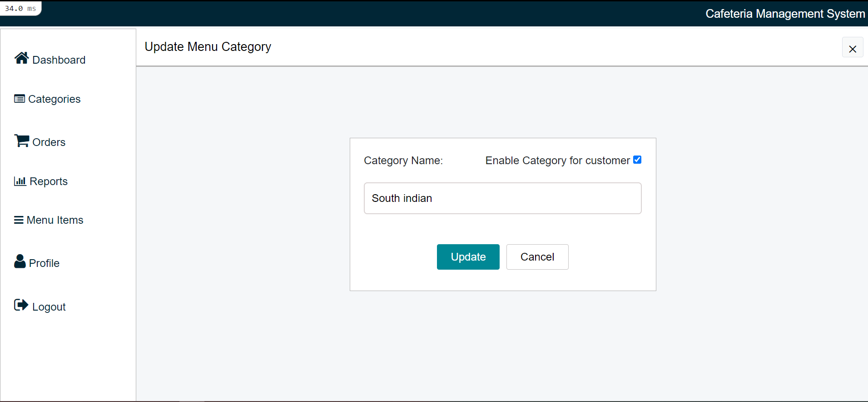868x402 pixels.
Task: Disable the Enable Category for customer checkbox
Action: point(637,160)
